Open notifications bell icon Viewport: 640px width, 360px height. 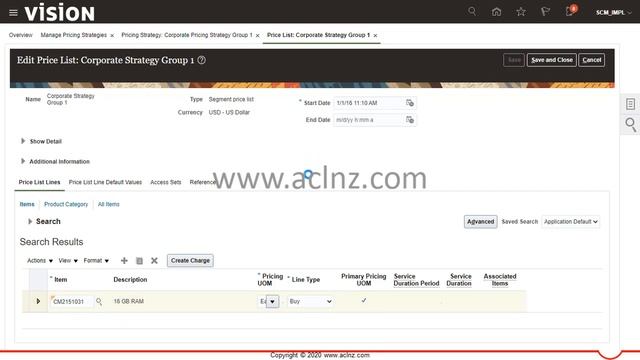(x=570, y=11)
